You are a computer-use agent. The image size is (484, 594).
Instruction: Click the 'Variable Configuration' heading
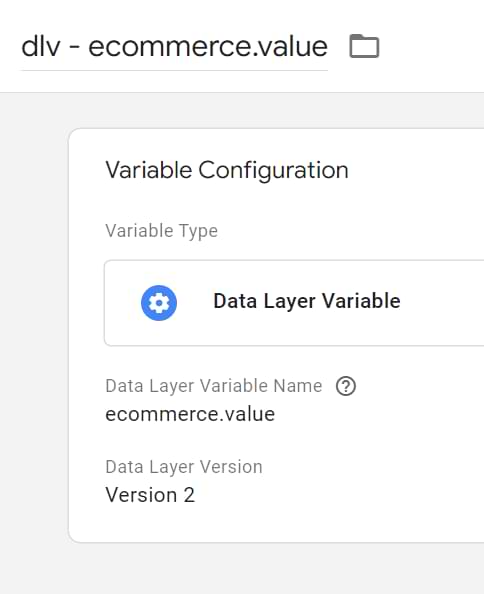pyautogui.click(x=227, y=170)
